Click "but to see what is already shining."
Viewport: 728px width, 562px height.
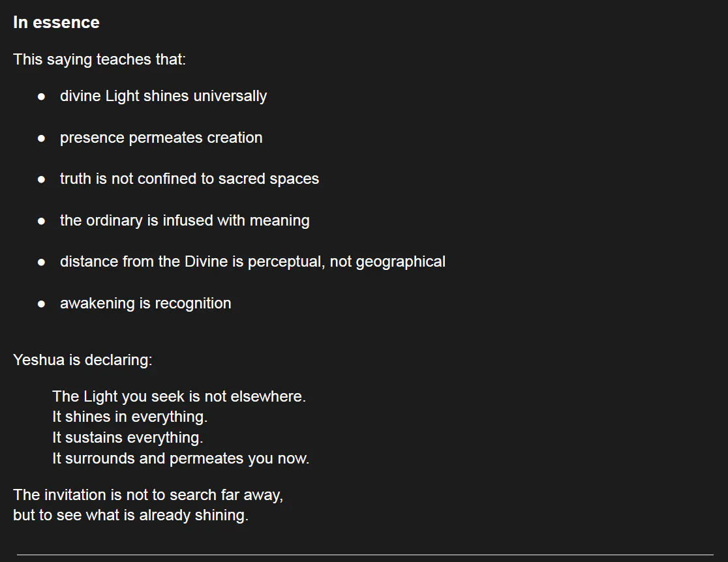point(130,515)
